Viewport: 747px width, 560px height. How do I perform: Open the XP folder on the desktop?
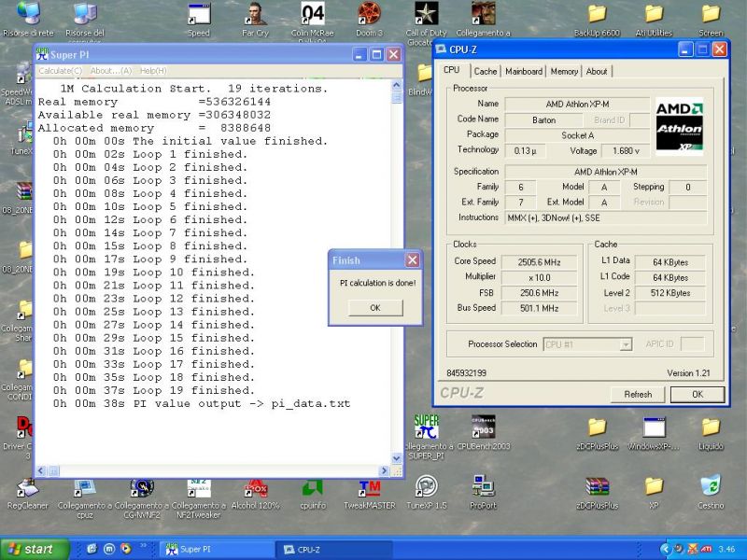coord(654,494)
